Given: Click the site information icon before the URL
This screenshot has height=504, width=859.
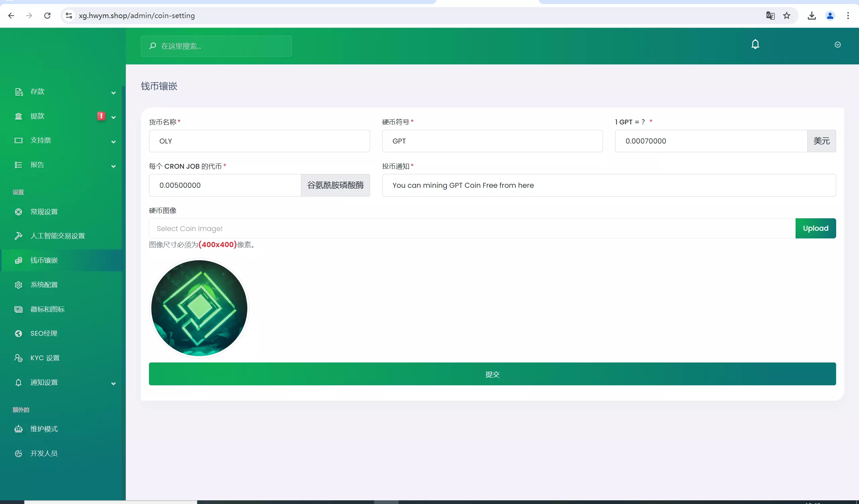Looking at the screenshot, I should pyautogui.click(x=69, y=16).
